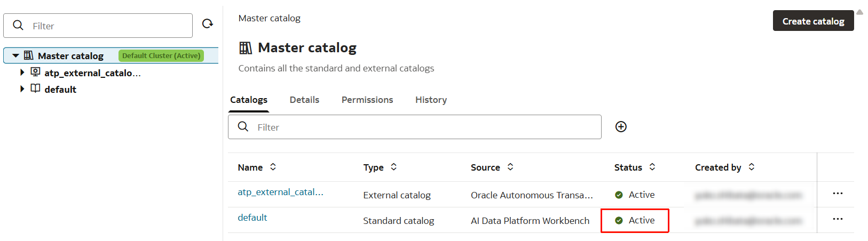This screenshot has width=868, height=241.
Task: Click the Create catalog button
Action: [x=813, y=21]
